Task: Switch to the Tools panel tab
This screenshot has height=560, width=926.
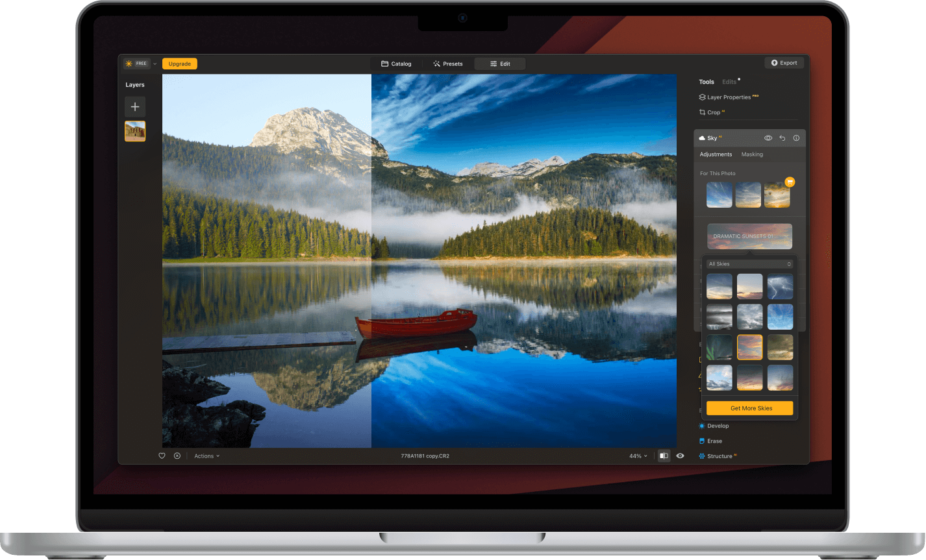Action: [x=707, y=82]
